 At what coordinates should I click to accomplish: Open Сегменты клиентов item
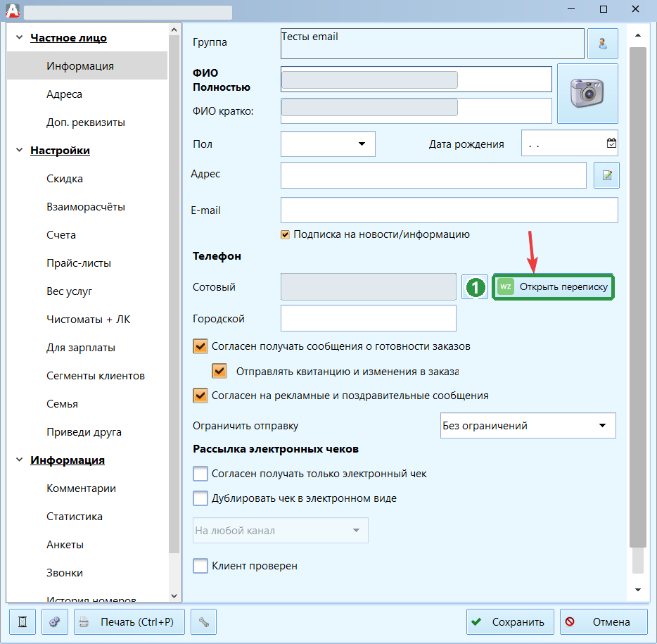tap(96, 376)
